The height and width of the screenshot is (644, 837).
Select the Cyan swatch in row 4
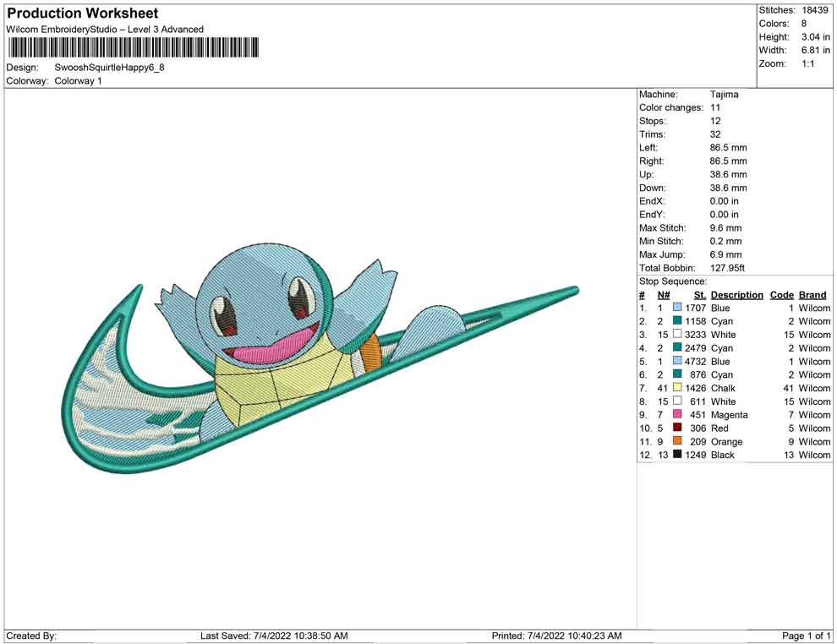677,347
